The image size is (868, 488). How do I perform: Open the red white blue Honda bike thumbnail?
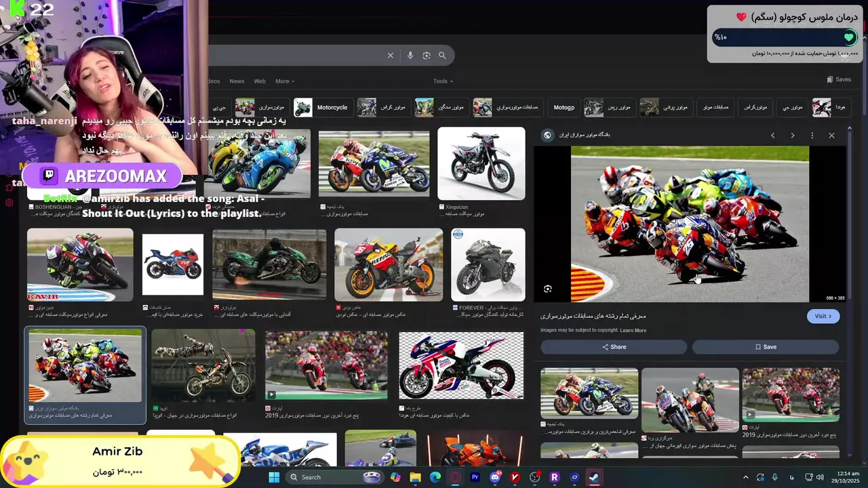click(461, 366)
